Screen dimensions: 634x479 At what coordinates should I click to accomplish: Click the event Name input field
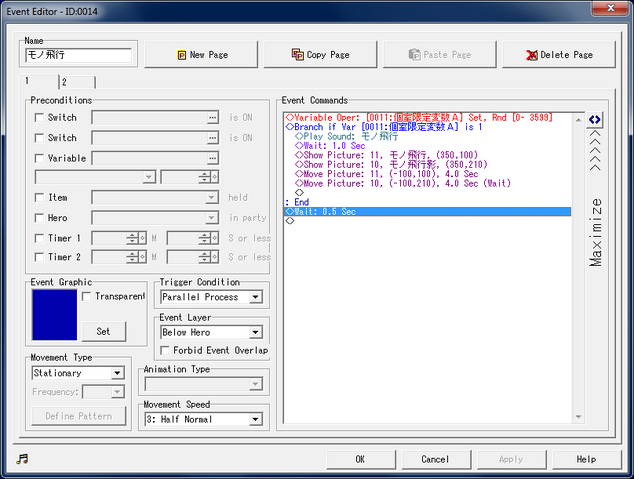coord(79,55)
